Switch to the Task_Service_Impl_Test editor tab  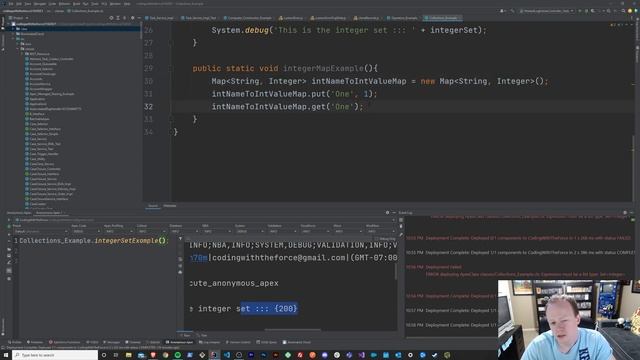(x=199, y=18)
